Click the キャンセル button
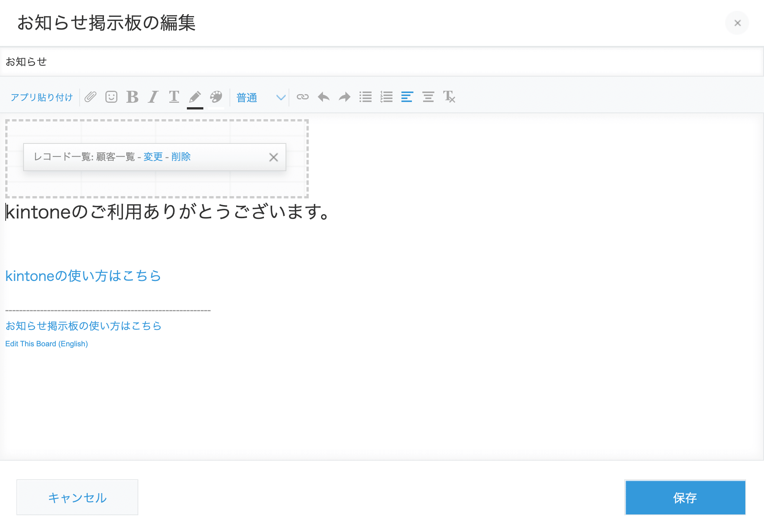The height and width of the screenshot is (532, 764). point(77,497)
